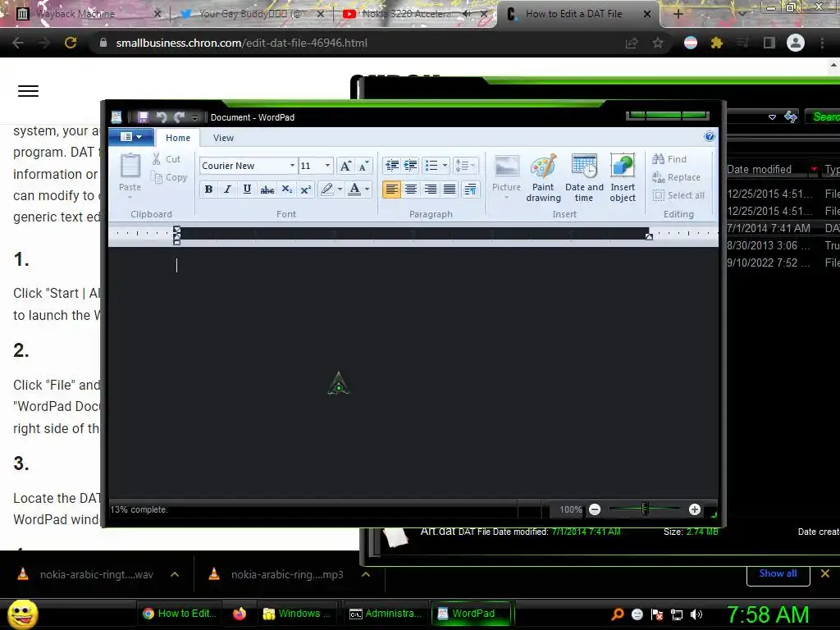Open the font size 11 dropdown
Screen dimensions: 840x630
327,166
